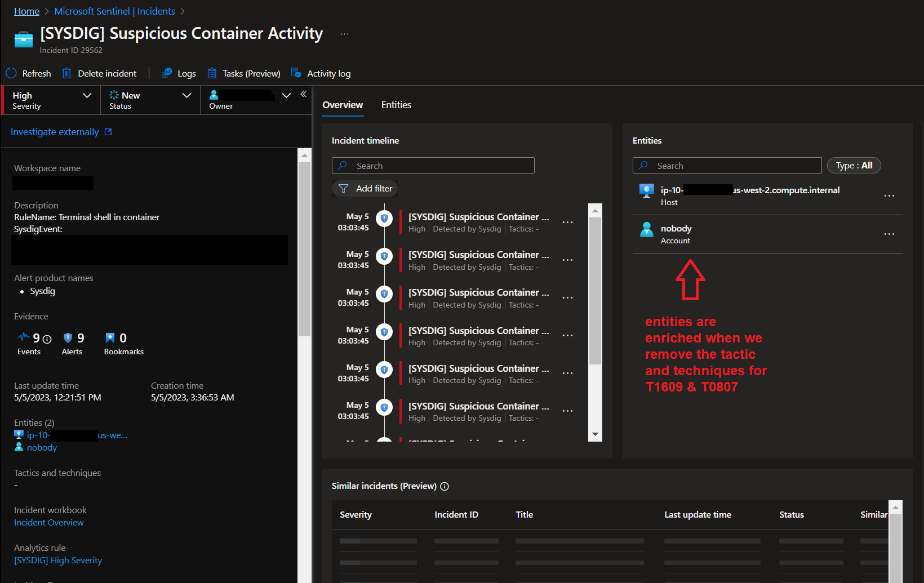Viewport: 924px width, 583px height.
Task: Click the shield alert icon on first timeline event
Action: point(384,219)
